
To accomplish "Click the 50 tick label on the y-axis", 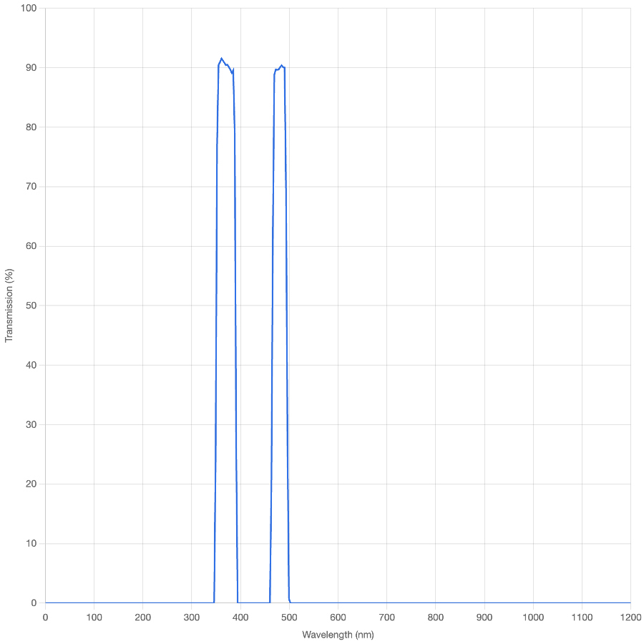I will 31,305.
